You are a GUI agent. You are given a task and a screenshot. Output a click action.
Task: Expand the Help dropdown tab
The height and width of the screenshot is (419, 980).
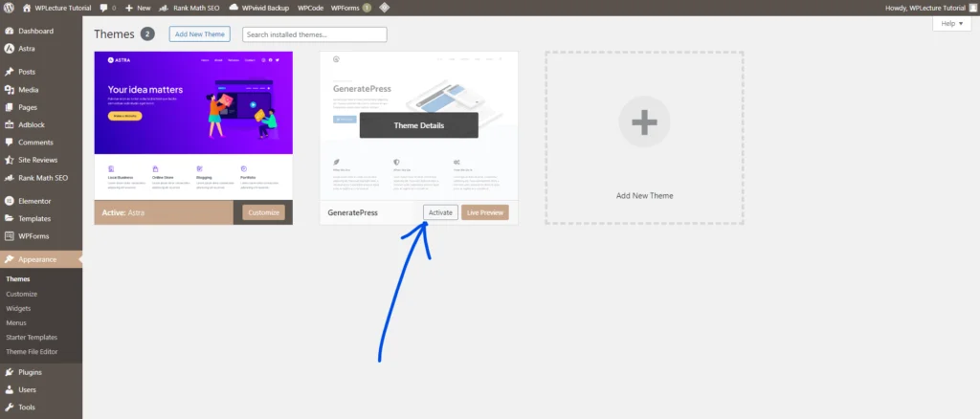point(952,24)
